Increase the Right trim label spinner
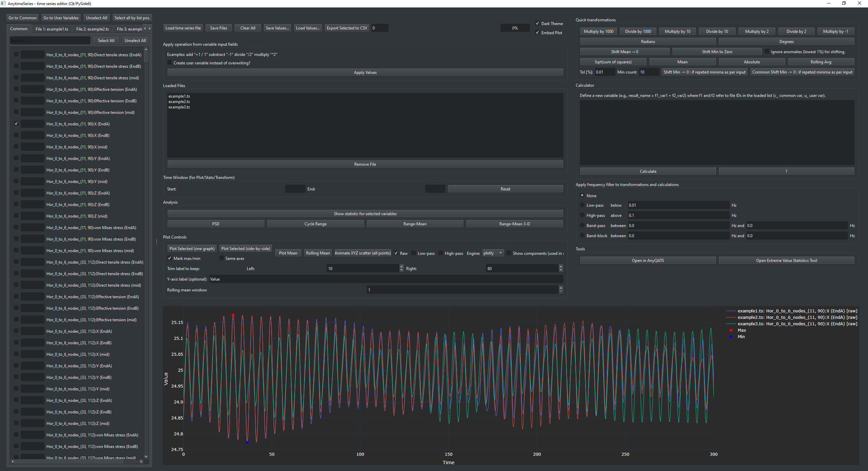 561,267
